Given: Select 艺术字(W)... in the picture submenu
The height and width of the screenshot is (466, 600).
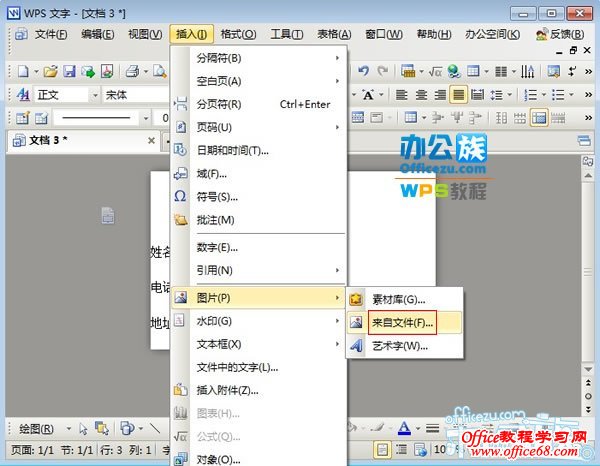Looking at the screenshot, I should (404, 346).
